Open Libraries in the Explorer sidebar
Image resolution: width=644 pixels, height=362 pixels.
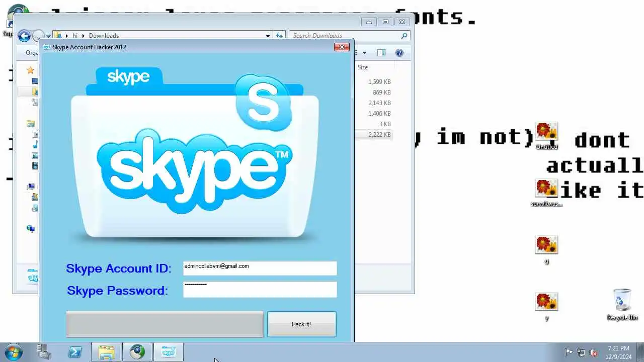[x=31, y=124]
